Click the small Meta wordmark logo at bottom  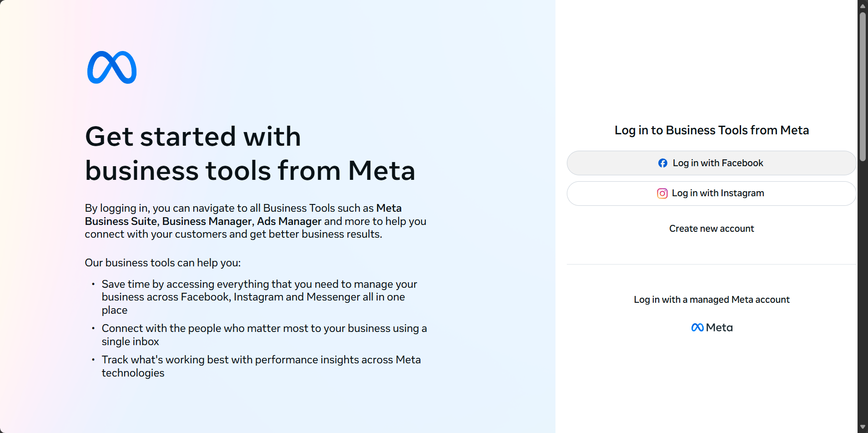point(712,327)
